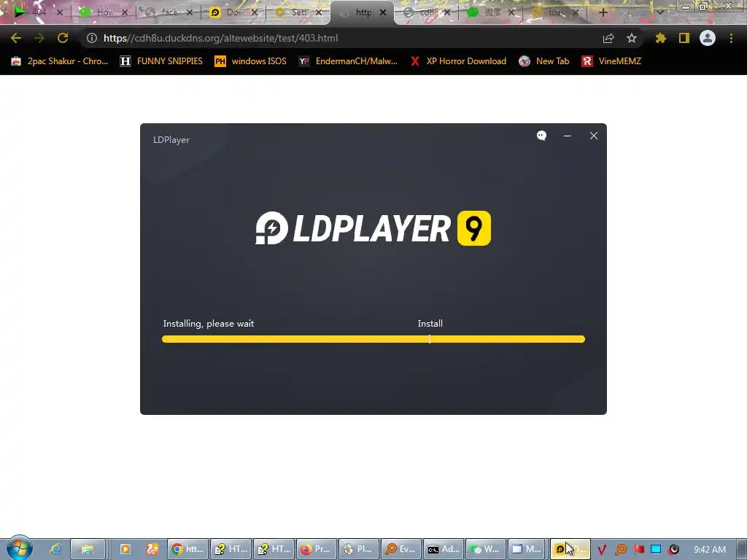Click the yellow installation progress bar
This screenshot has height=560, width=747.
373,339
